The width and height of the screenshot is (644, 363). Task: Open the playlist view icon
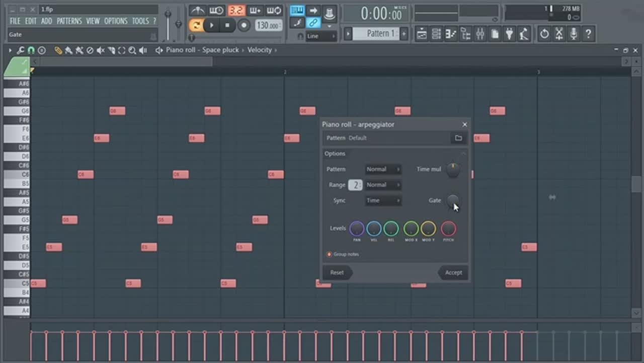tap(422, 34)
